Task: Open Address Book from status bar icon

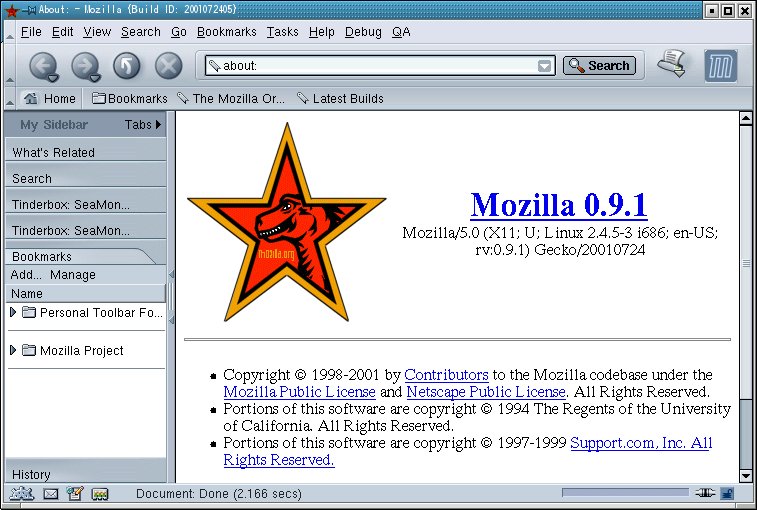Action: (x=100, y=494)
